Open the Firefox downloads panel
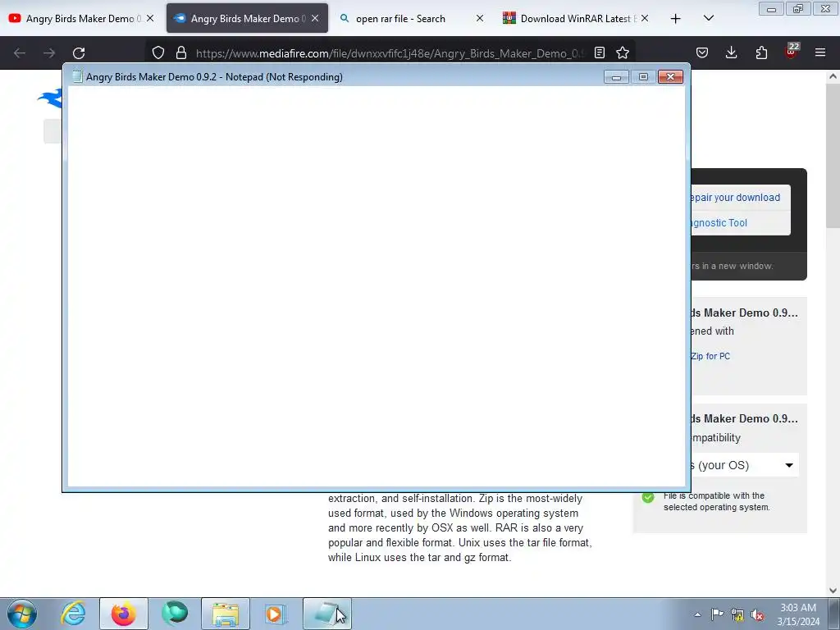Screen dimensions: 840x630 pos(731,52)
